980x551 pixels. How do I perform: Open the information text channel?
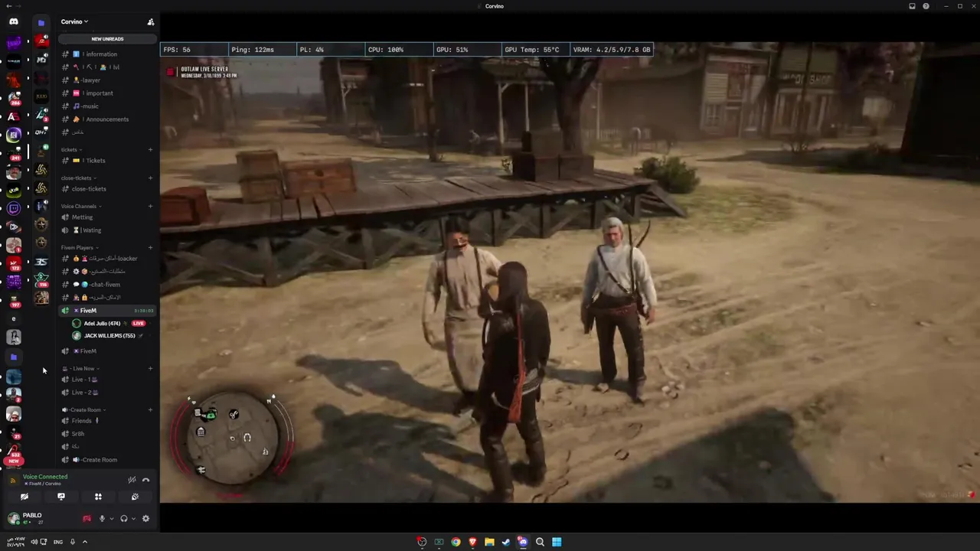[107, 54]
